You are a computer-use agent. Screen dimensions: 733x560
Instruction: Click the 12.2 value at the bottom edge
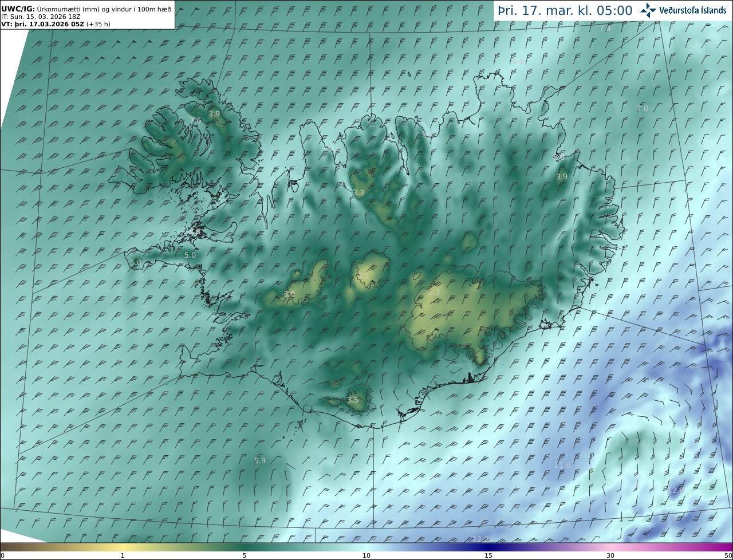(480, 539)
